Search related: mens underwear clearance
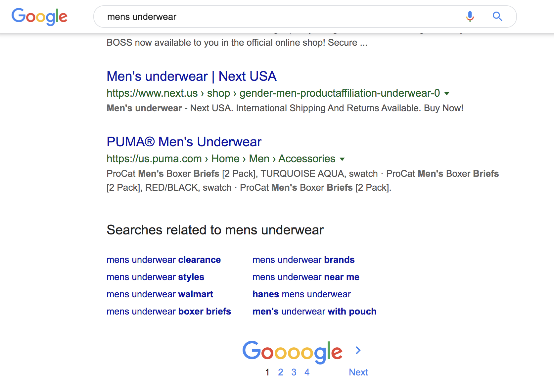This screenshot has width=554, height=392. pos(163,260)
